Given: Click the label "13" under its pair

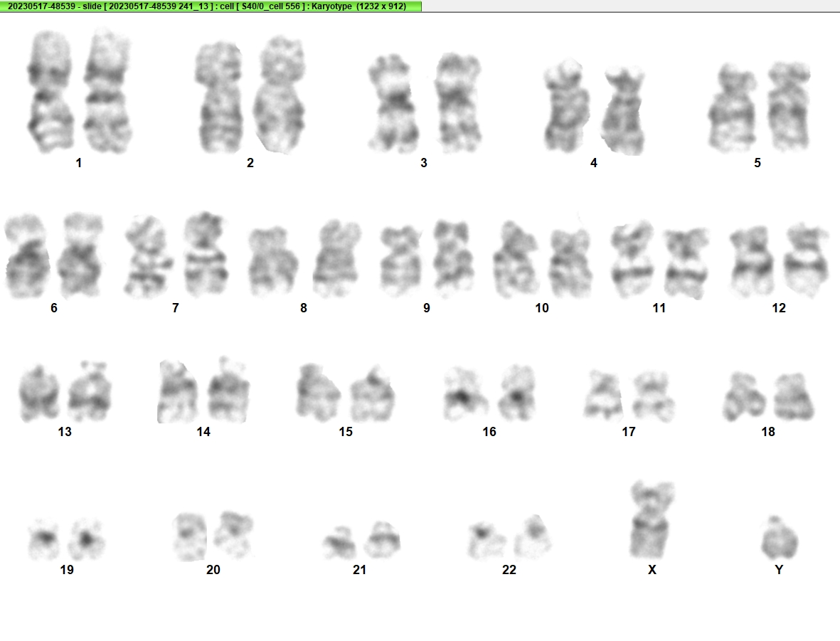Looking at the screenshot, I should [65, 432].
